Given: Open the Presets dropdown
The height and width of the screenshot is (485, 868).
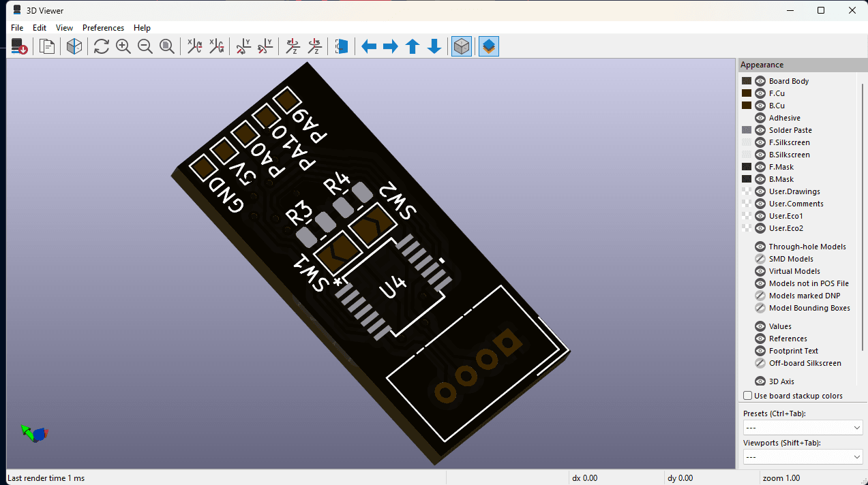Looking at the screenshot, I should click(x=803, y=428).
